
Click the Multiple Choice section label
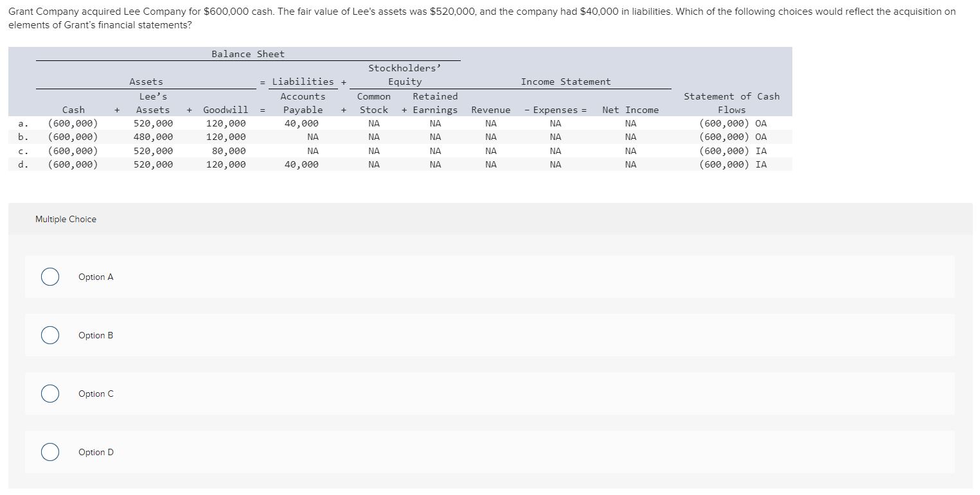[65, 219]
